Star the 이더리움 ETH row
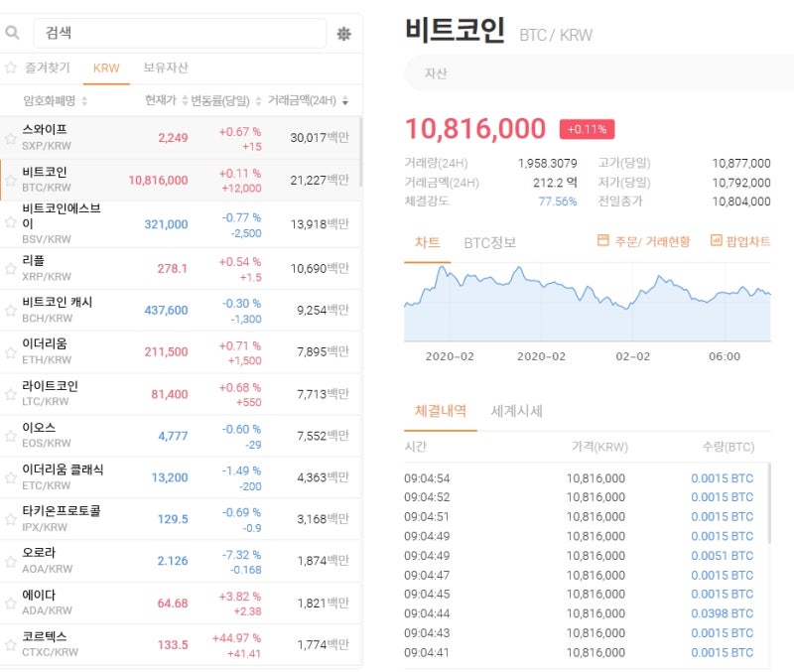794x672 pixels. 11,352
